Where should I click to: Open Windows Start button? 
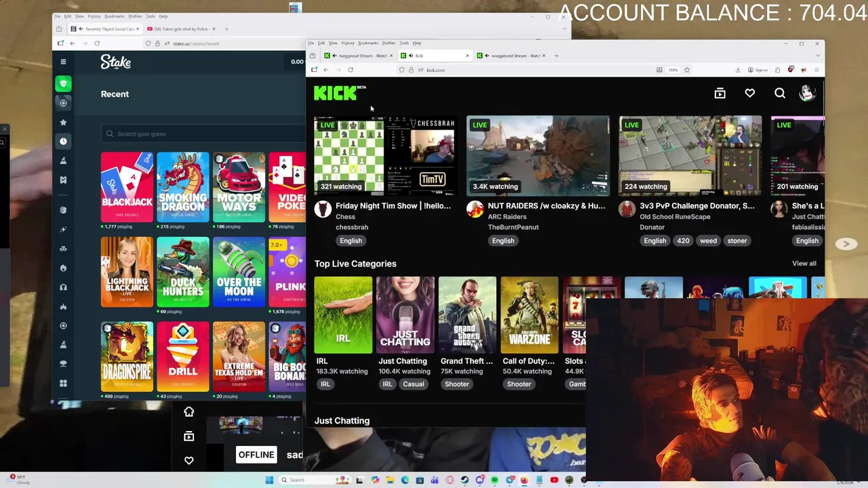click(269, 480)
